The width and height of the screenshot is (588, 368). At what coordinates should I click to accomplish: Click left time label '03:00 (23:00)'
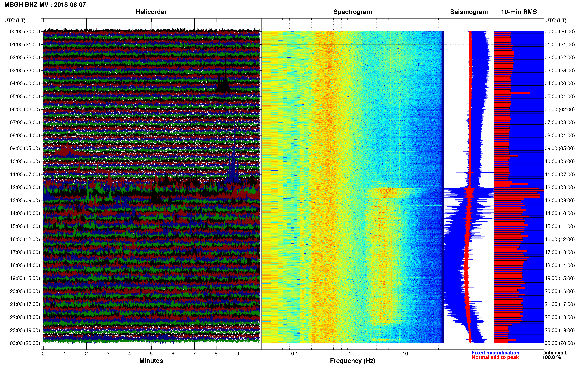(25, 71)
